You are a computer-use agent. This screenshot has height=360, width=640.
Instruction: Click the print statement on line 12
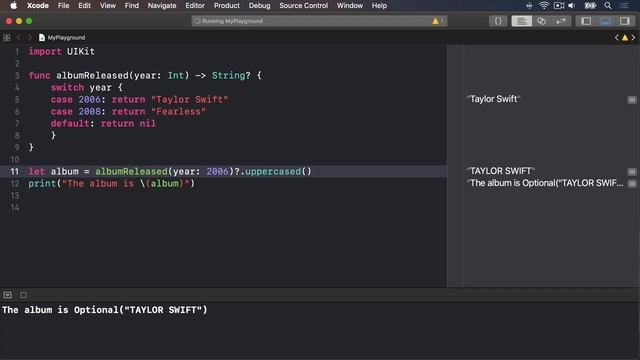111,184
